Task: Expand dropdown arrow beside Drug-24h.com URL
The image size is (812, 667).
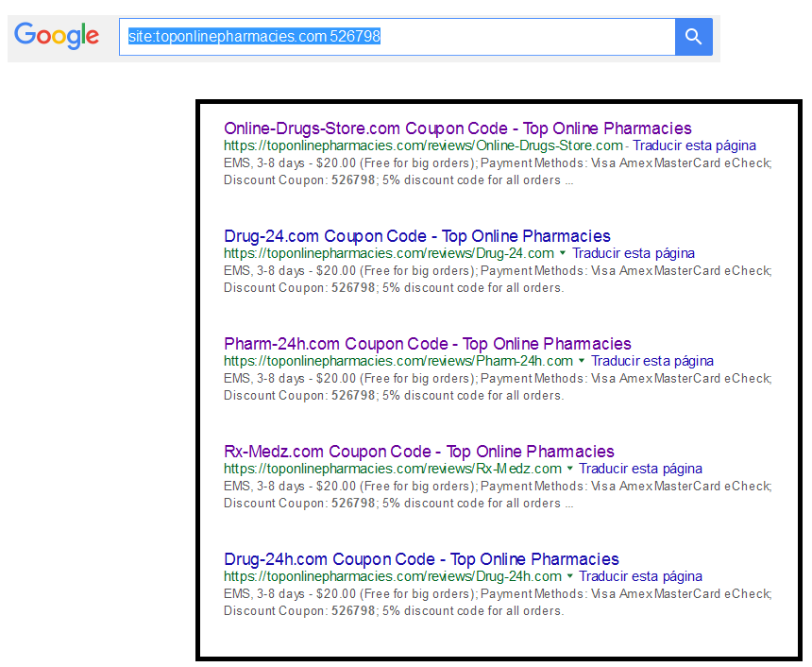Action: tap(570, 576)
